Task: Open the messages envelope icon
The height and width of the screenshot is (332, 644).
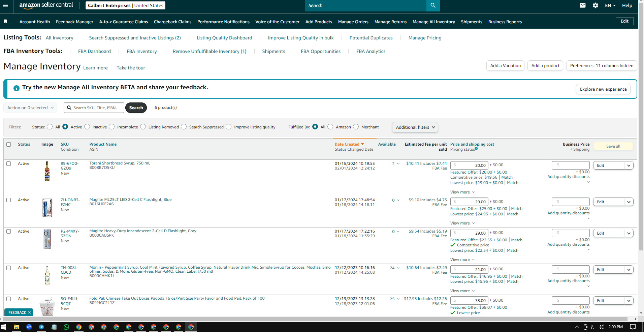Action: point(583,5)
